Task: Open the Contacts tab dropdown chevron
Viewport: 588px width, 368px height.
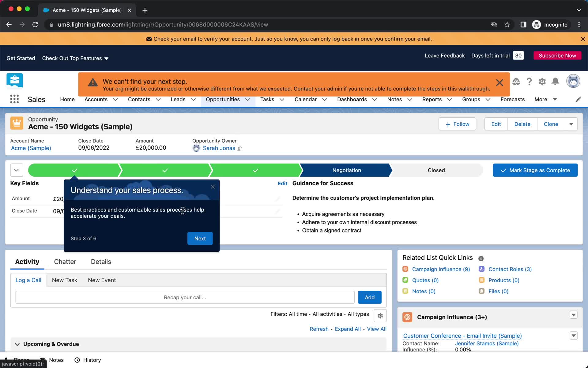Action: [x=158, y=99]
